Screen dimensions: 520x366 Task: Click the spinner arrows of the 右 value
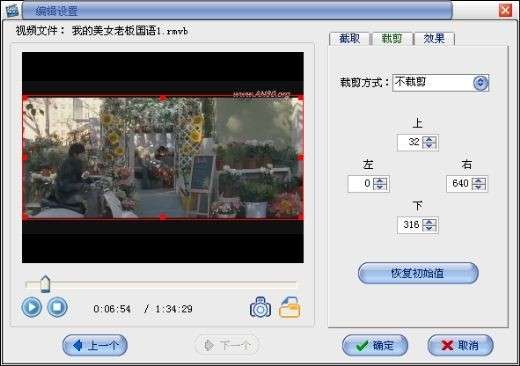pos(479,184)
